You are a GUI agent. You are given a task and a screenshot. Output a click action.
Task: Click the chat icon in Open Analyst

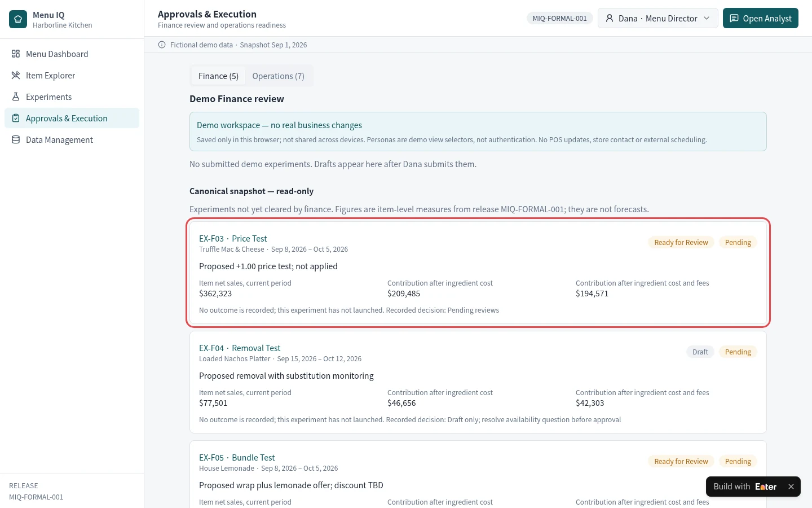coord(734,19)
